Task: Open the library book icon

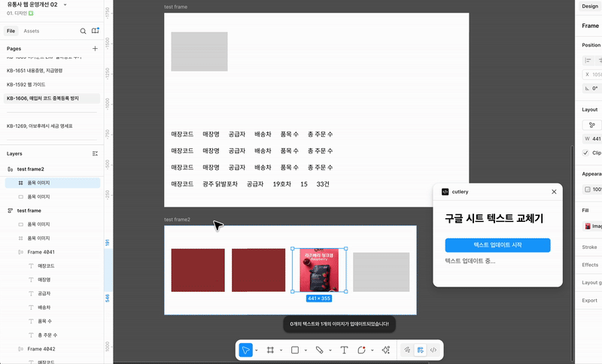Action: coord(96,31)
